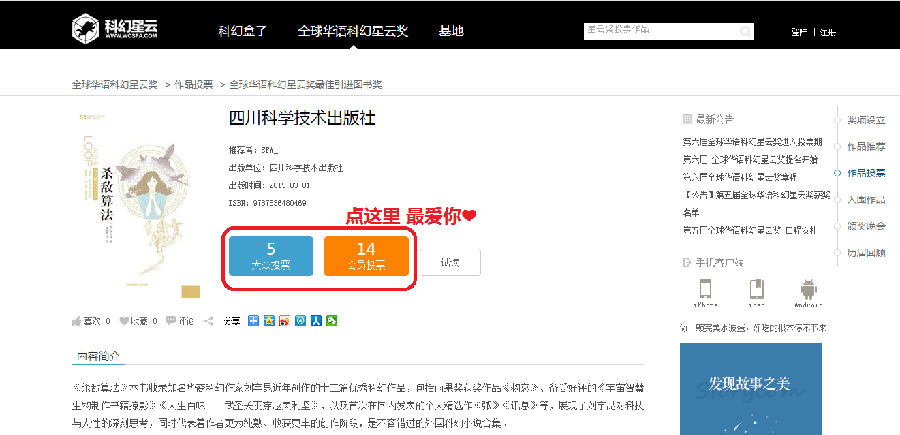Open the 最佳引进图书奖 breadcrumb link
900x435 pixels.
pos(306,85)
